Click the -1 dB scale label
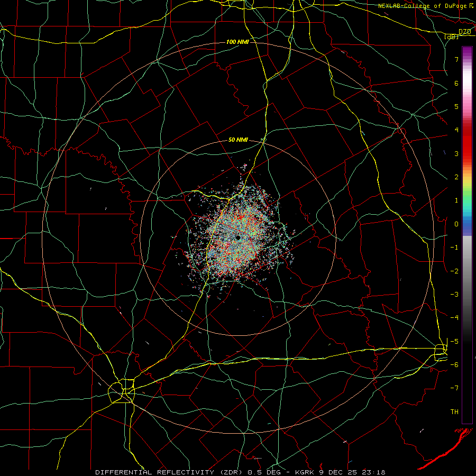 tap(454, 248)
